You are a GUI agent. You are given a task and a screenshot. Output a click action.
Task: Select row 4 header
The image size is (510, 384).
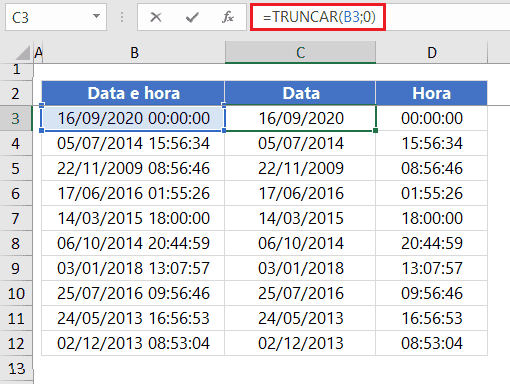tap(16, 143)
